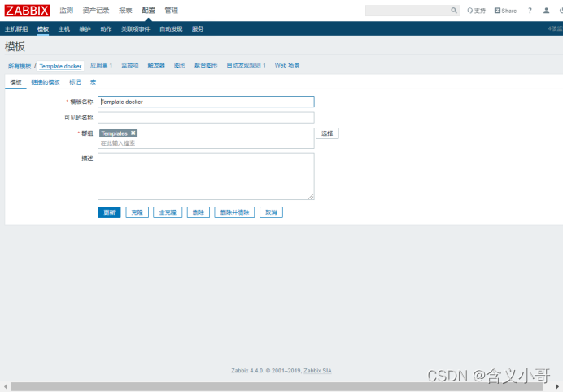This screenshot has width=563, height=392.
Task: Open the 触发器 link
Action: [x=156, y=65]
